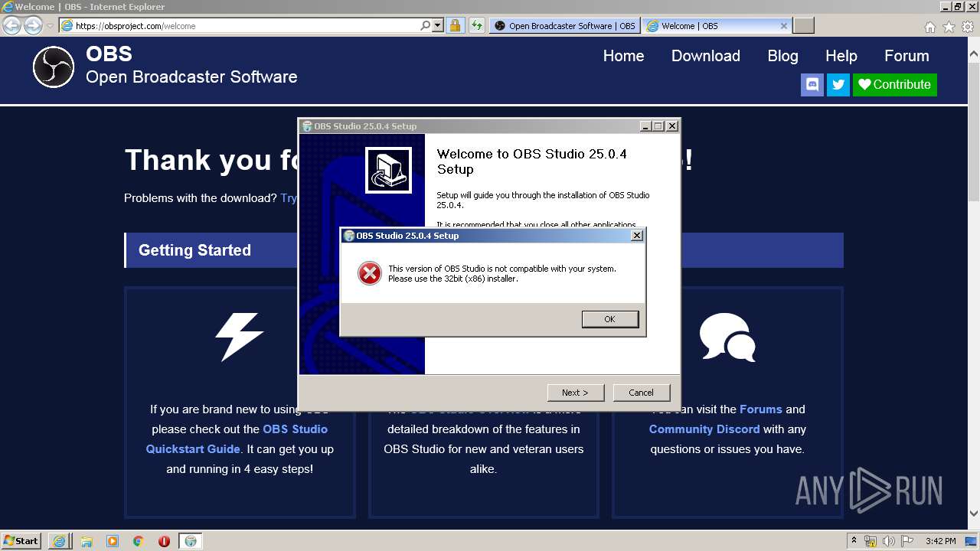Show hidden system tray icons

point(854,540)
